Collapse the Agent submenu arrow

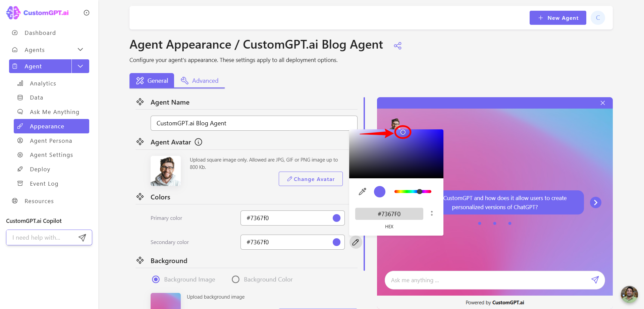coord(80,66)
